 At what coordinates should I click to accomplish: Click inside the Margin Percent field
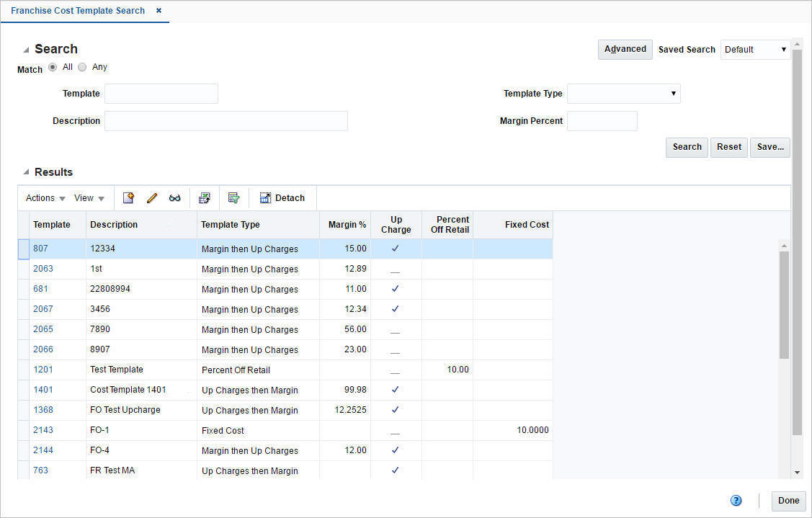tap(602, 120)
